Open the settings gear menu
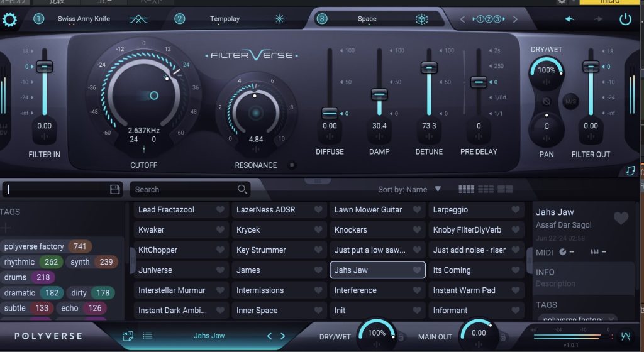The height and width of the screenshot is (352, 644). point(10,19)
